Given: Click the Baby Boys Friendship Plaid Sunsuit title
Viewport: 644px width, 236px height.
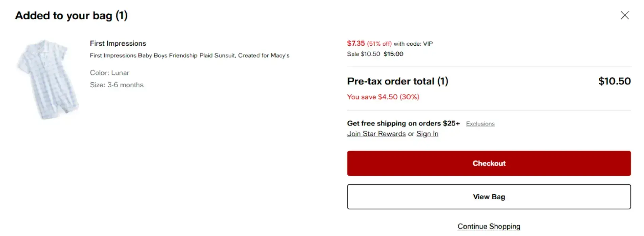Looking at the screenshot, I should 189,55.
